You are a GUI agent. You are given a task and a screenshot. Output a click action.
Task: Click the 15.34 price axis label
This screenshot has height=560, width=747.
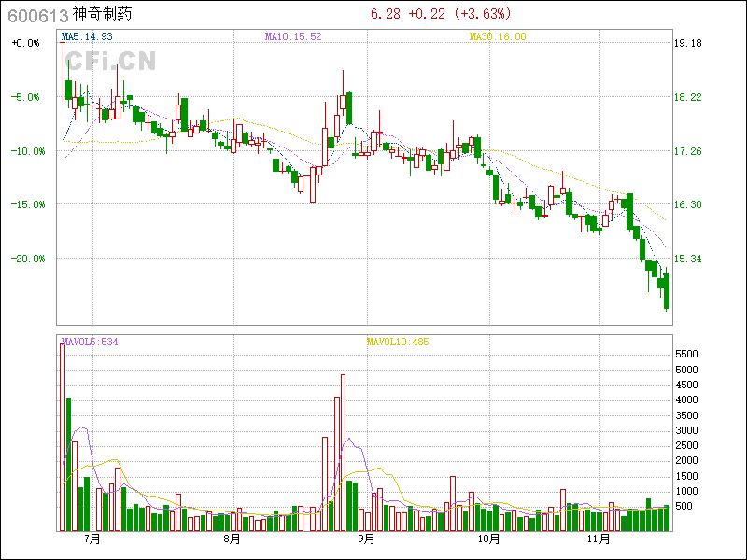pyautogui.click(x=688, y=259)
